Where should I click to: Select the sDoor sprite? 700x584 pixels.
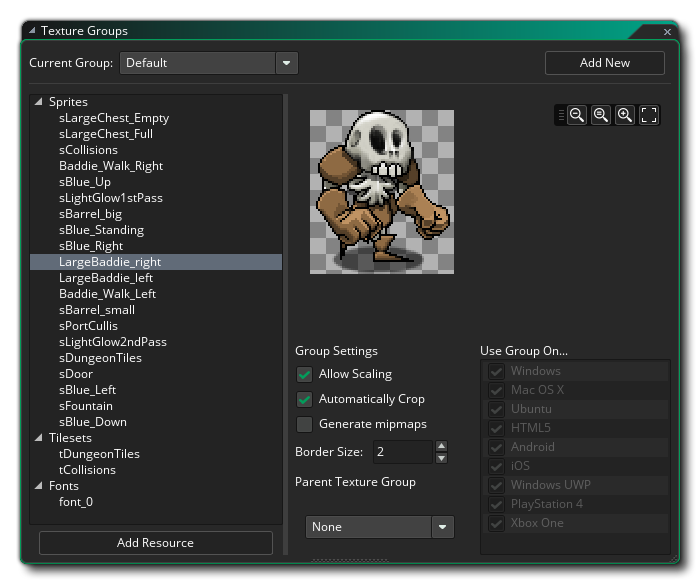click(156, 374)
